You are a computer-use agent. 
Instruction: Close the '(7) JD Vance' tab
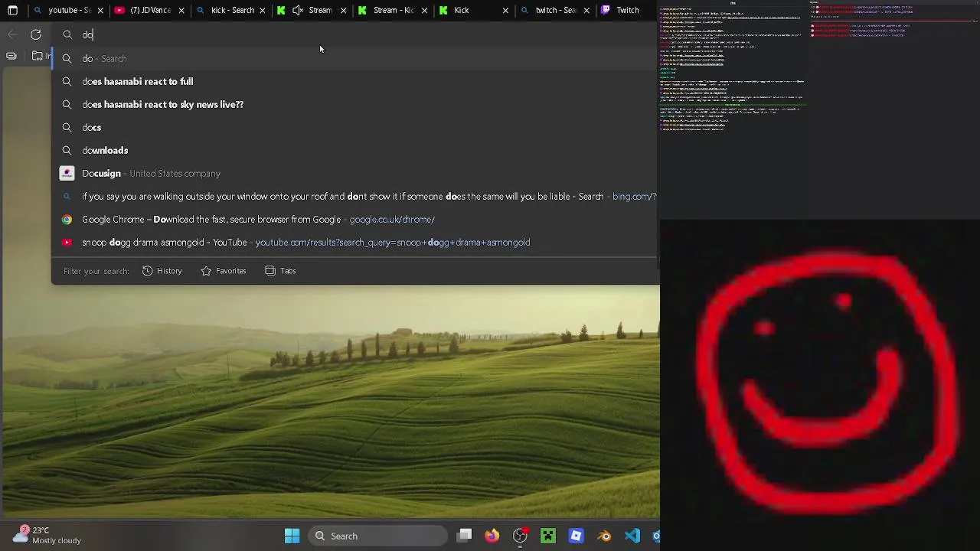coord(181,11)
